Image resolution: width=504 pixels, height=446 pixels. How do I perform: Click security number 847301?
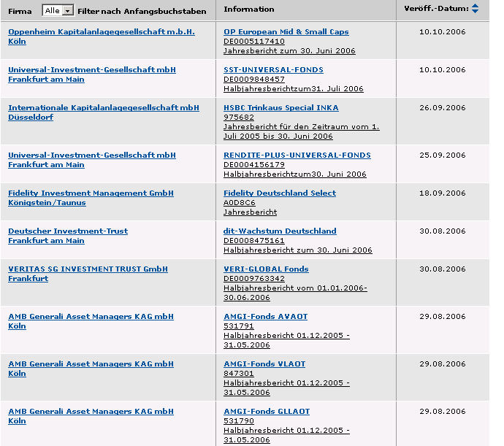tap(239, 374)
